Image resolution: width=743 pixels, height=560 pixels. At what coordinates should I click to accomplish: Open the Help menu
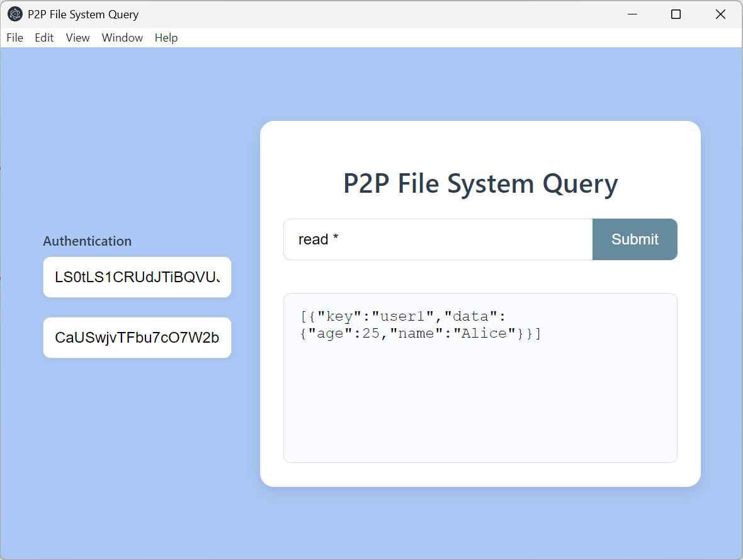point(166,38)
